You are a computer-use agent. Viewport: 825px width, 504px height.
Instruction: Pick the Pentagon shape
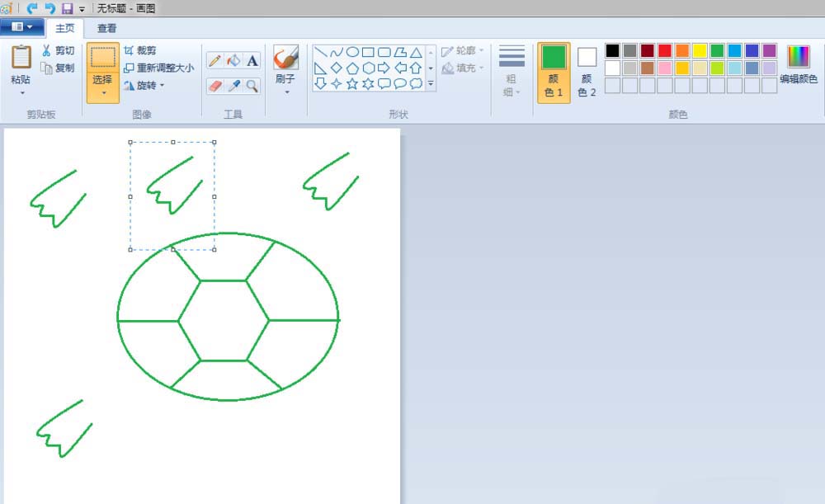coord(352,68)
